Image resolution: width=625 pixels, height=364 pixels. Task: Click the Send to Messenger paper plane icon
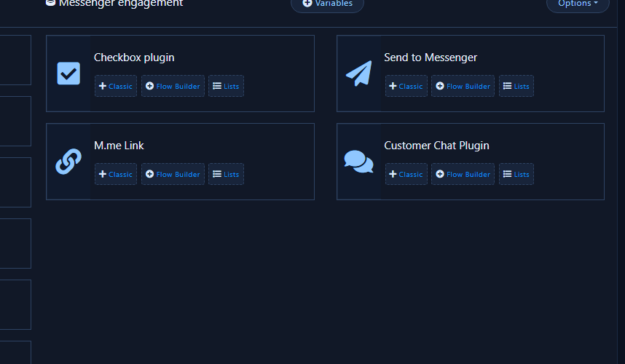coord(358,74)
